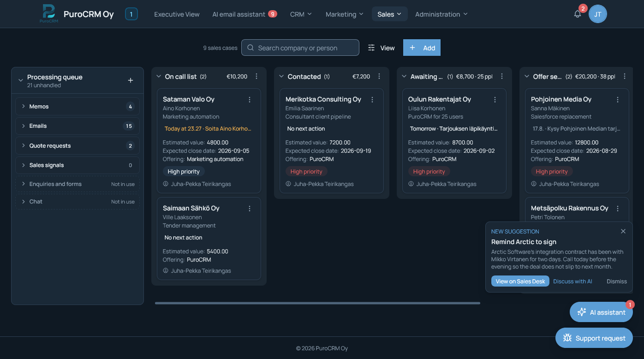Image resolution: width=644 pixels, height=359 pixels.
Task: Click High priority tag on Sataman Valo Oy
Action: (184, 171)
